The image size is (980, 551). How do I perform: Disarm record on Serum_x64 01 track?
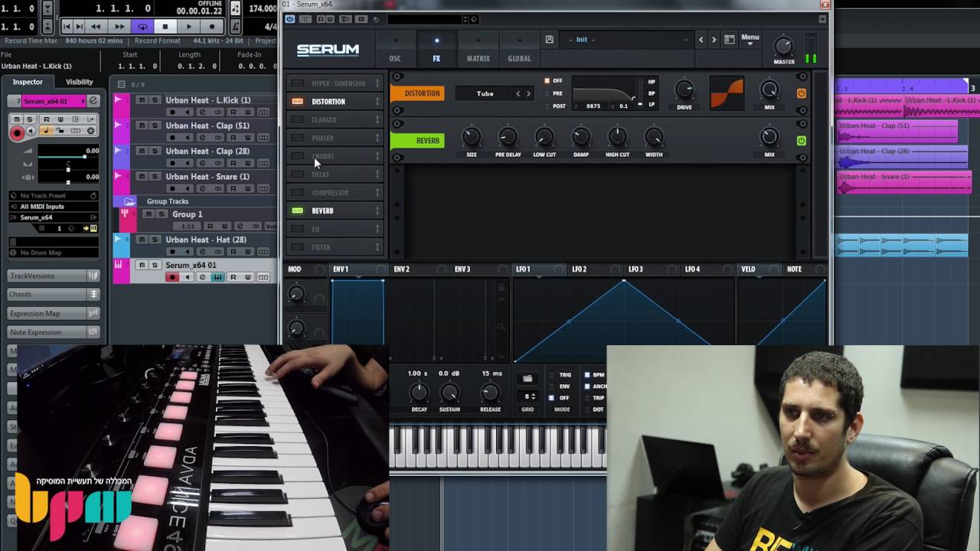(x=172, y=277)
